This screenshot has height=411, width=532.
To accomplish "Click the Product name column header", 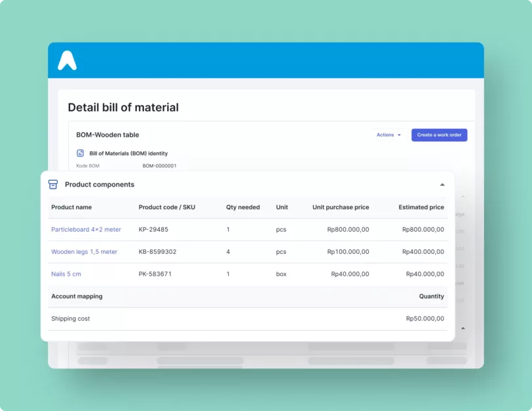I will 71,207.
